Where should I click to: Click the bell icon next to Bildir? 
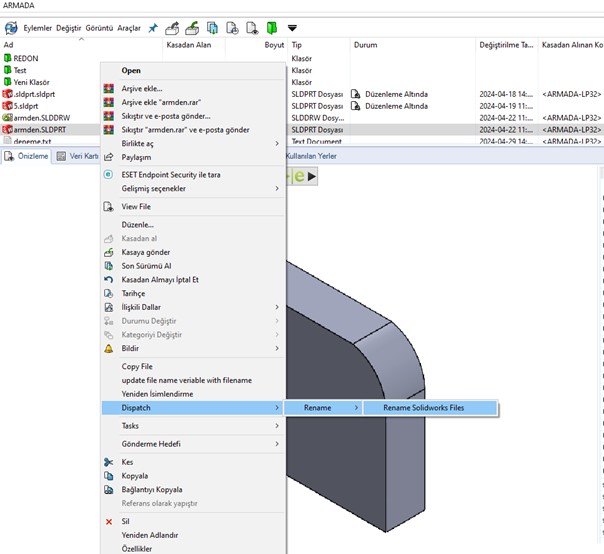[109, 348]
